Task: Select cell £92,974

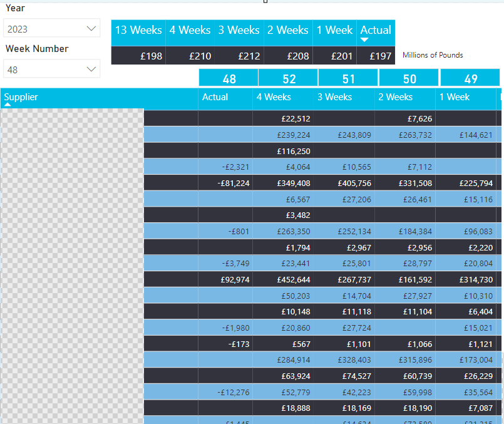Action: [x=235, y=280]
